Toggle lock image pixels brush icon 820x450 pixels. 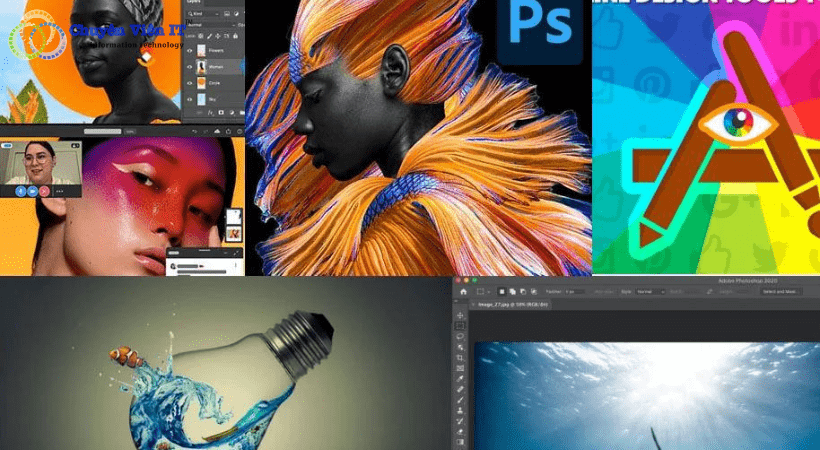pyautogui.click(x=209, y=36)
